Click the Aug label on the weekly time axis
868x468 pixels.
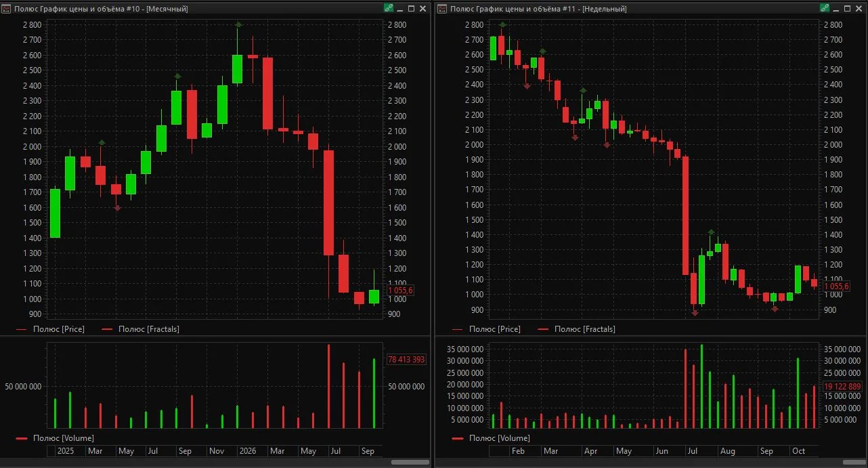click(x=728, y=451)
